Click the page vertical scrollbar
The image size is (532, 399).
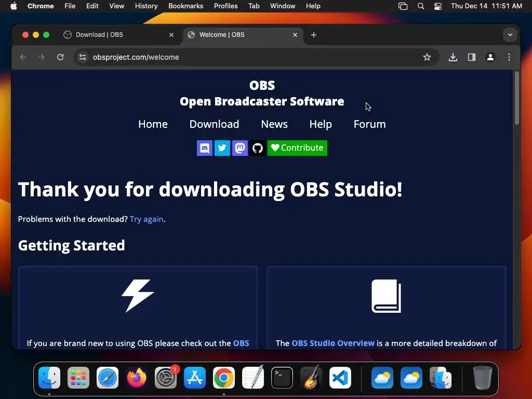pyautogui.click(x=516, y=98)
